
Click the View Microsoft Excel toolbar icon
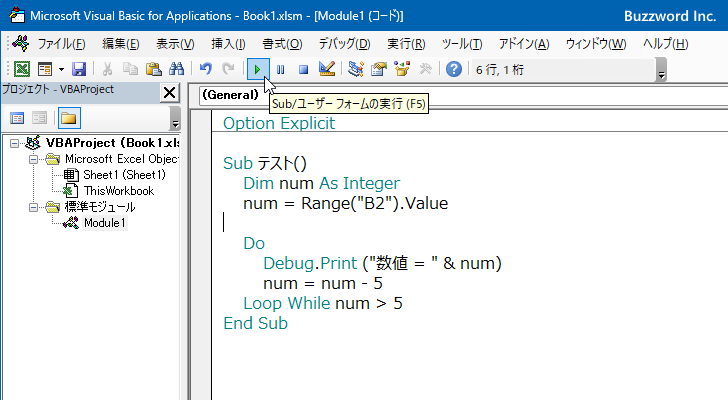pos(22,69)
